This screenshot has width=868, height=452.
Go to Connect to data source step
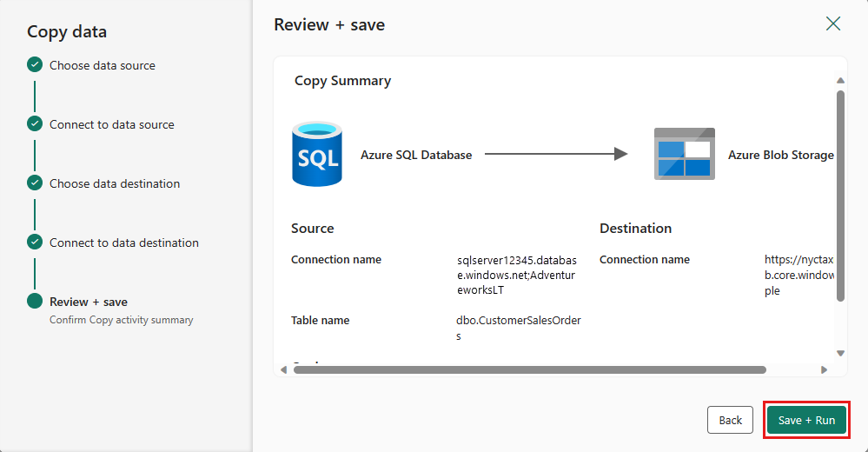pyautogui.click(x=112, y=124)
